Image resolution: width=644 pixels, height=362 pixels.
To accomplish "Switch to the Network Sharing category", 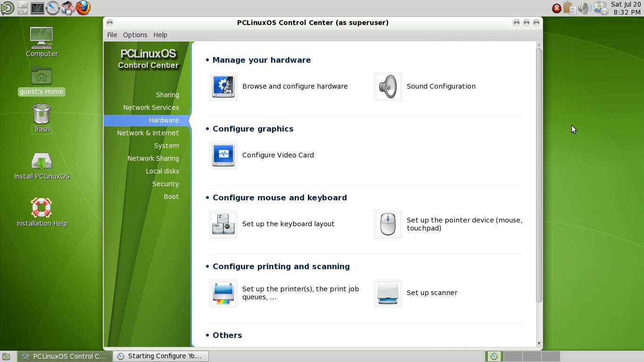I will [x=153, y=158].
